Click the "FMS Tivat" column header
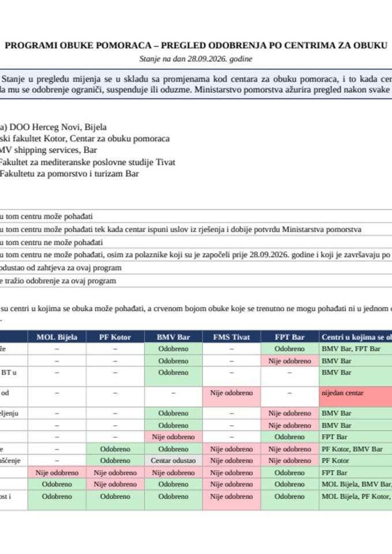The height and width of the screenshot is (554, 392). pos(232,337)
